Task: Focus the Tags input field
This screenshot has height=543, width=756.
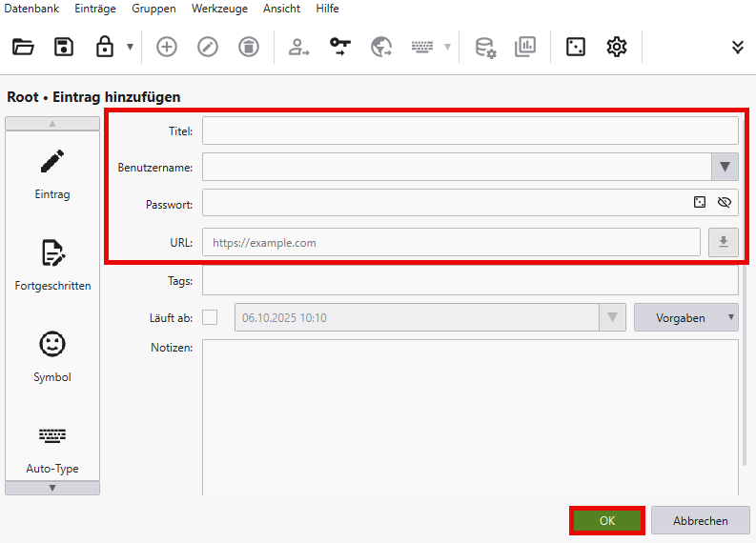Action: (x=470, y=280)
